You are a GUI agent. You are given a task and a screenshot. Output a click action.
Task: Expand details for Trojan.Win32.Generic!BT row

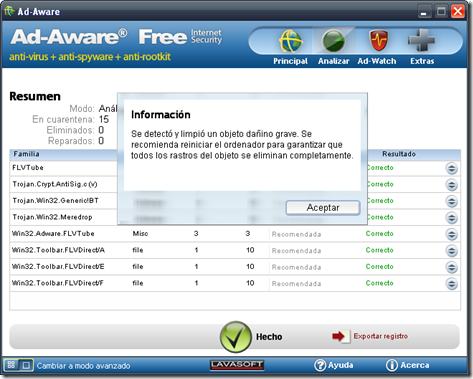pos(452,201)
